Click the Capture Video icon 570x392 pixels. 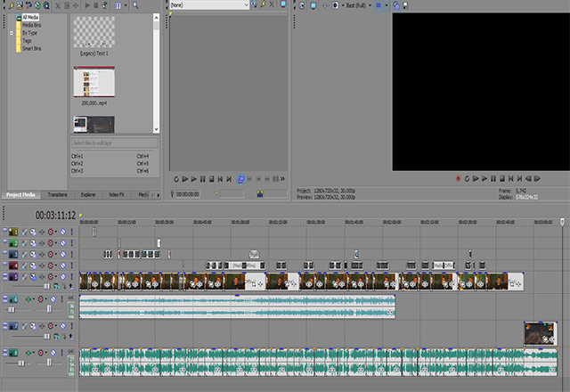coord(28,5)
